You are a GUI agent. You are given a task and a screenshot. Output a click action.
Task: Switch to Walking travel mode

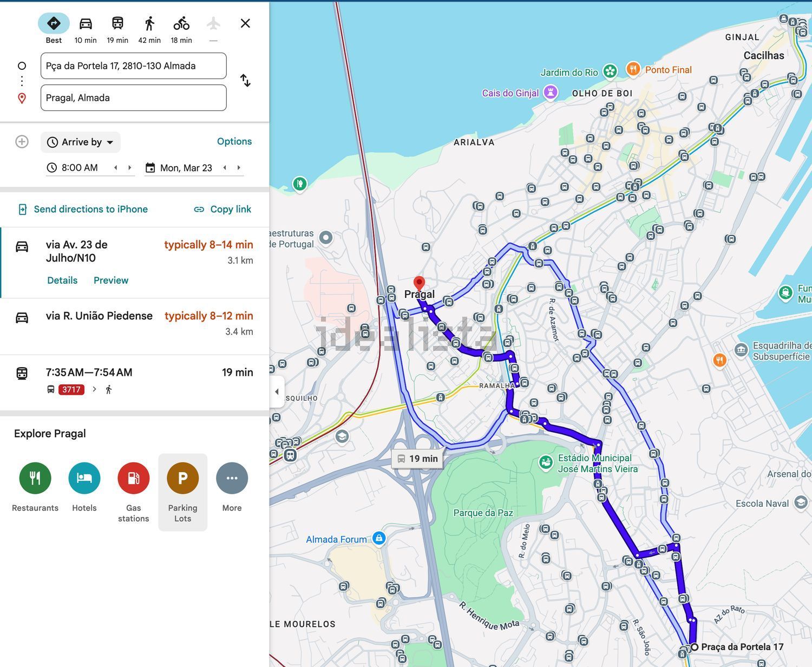[149, 24]
